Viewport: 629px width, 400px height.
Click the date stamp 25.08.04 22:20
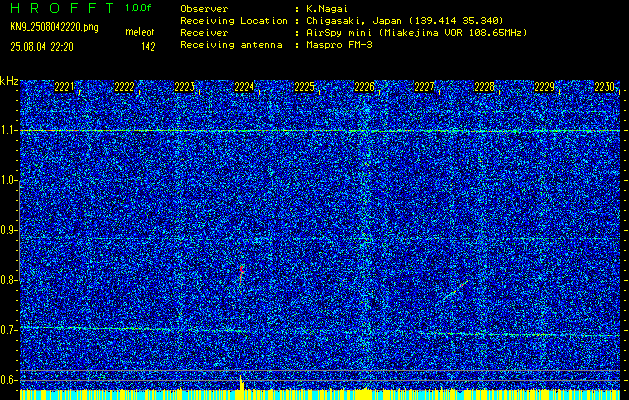click(x=42, y=47)
